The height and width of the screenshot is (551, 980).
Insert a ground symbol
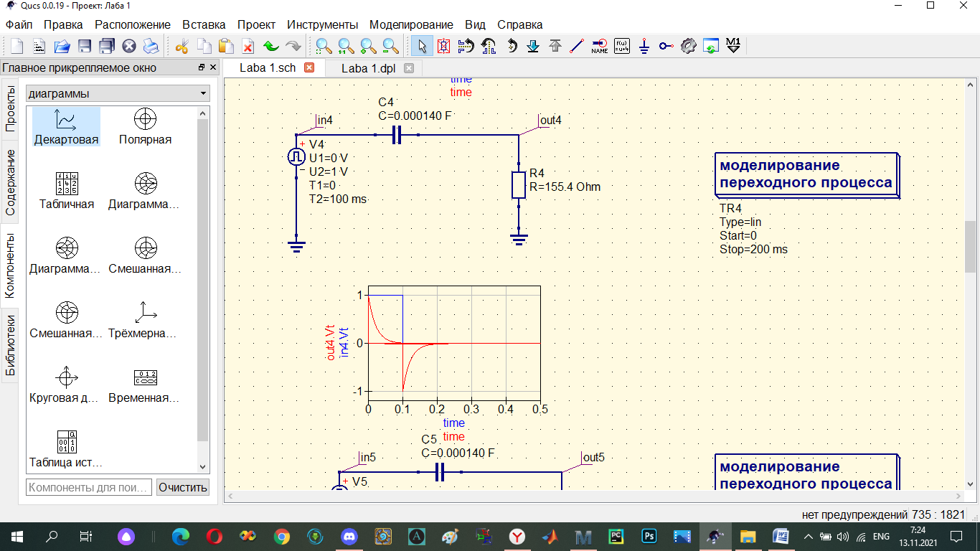point(644,47)
